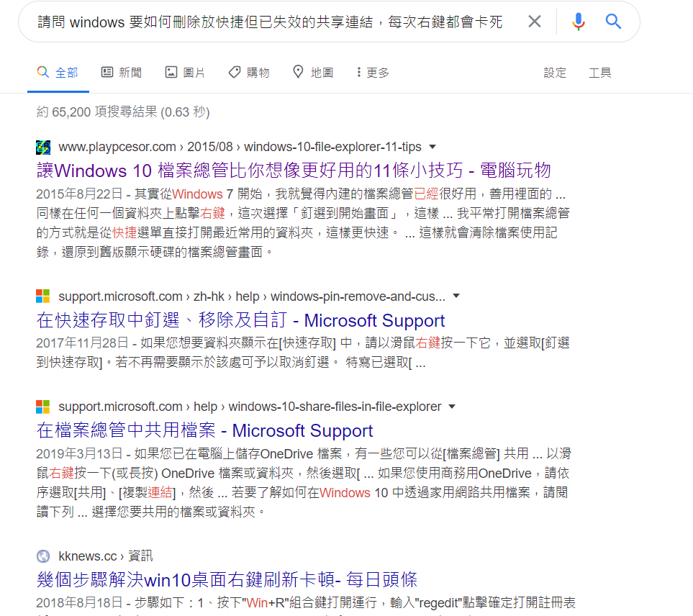Screen dimensions: 693x616
Task: Click the support.microsoft.com › zh-hk breadcrumb URL
Action: point(252,296)
